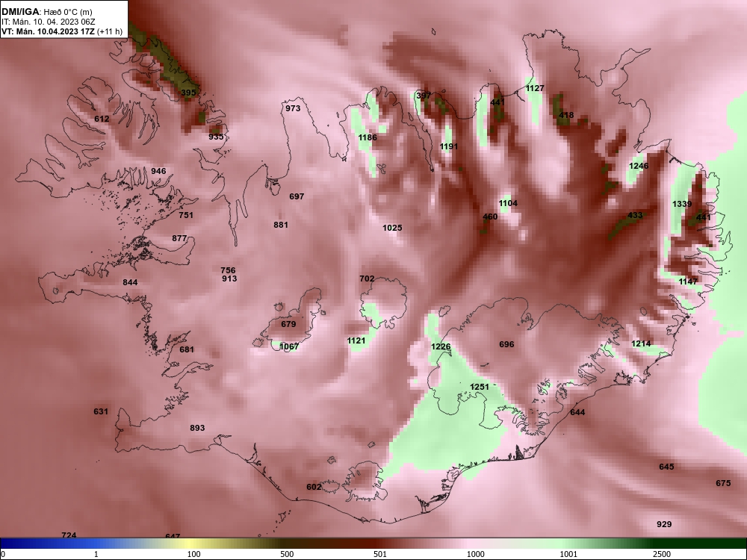Click the 877 value on the map
The height and width of the screenshot is (560, 747).
tap(179, 238)
